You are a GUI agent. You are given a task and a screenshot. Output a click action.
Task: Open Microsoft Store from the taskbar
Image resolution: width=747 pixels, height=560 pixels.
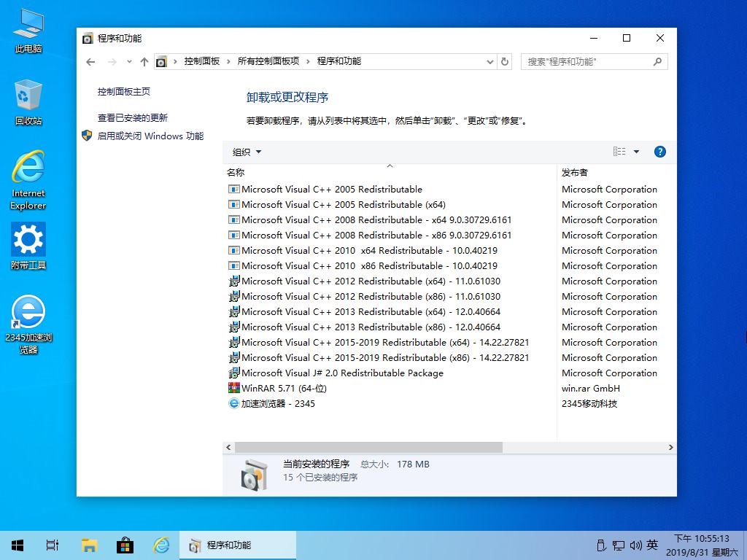click(x=125, y=545)
